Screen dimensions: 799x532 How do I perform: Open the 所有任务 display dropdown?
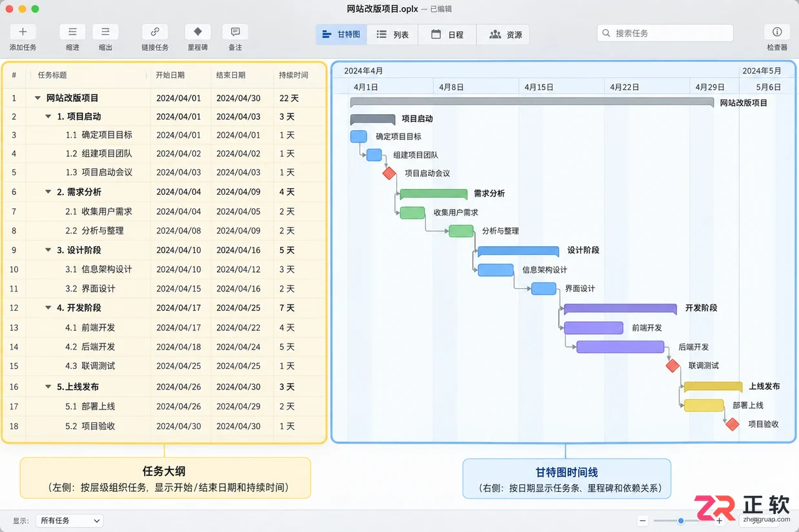point(69,520)
